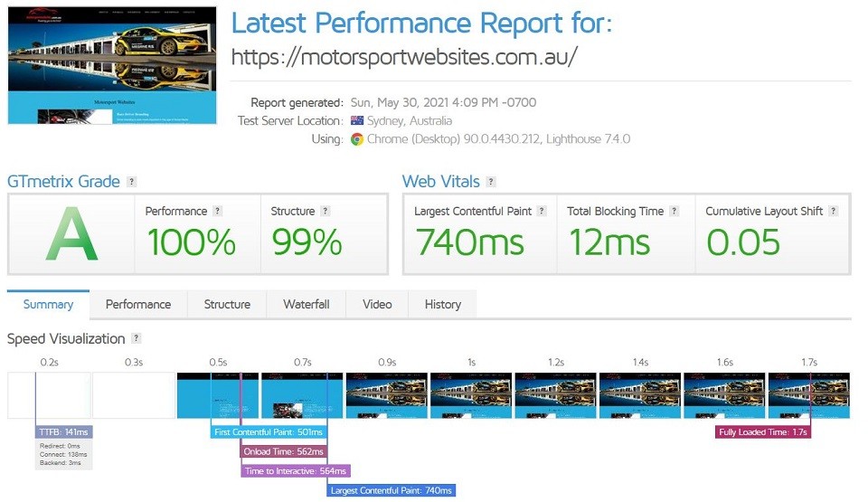Click the motorsportwebsites.com.au URL

pyautogui.click(x=404, y=56)
